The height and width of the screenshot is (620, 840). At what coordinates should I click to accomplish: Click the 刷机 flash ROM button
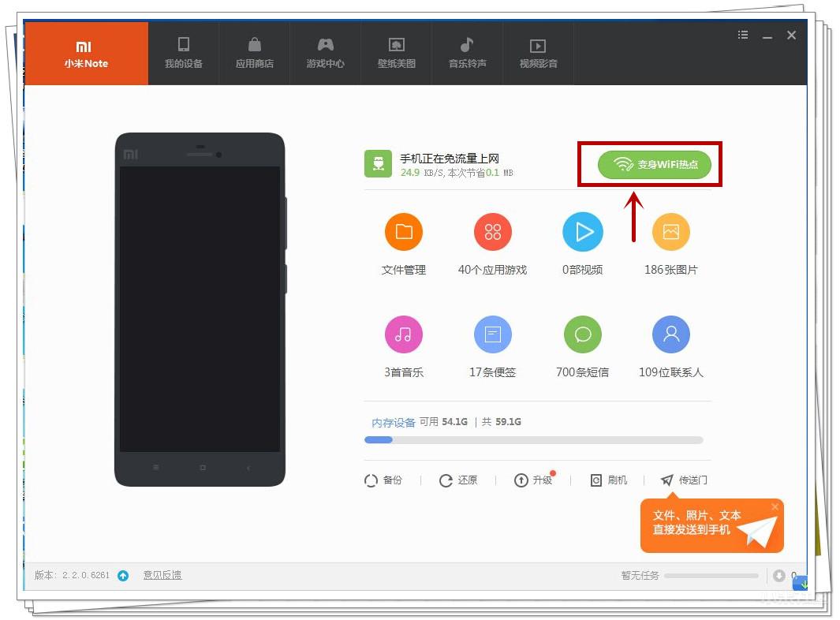click(609, 480)
